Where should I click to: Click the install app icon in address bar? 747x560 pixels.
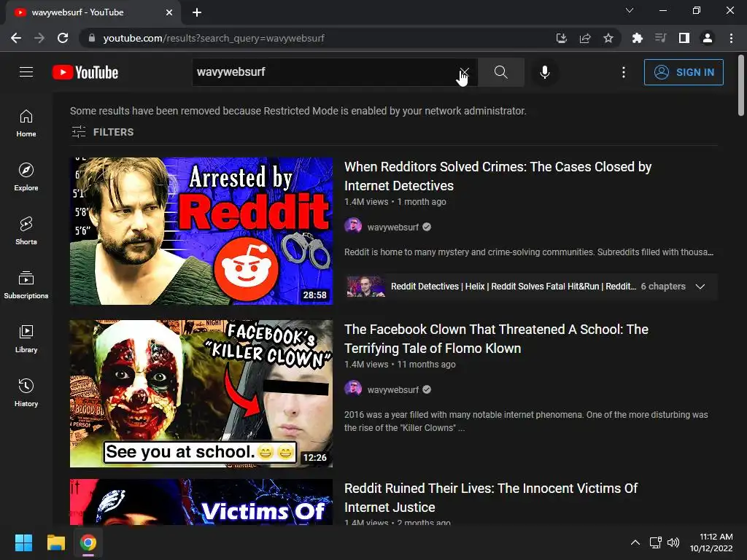click(562, 38)
